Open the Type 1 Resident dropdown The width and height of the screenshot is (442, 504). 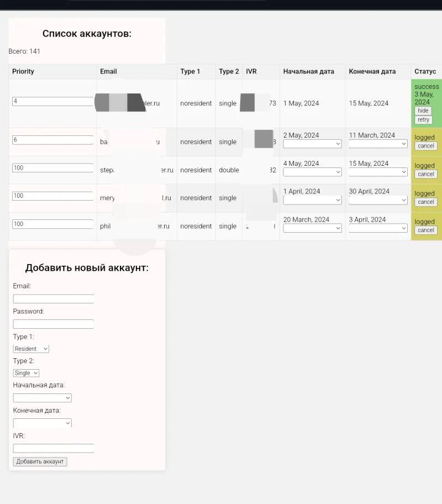(31, 349)
